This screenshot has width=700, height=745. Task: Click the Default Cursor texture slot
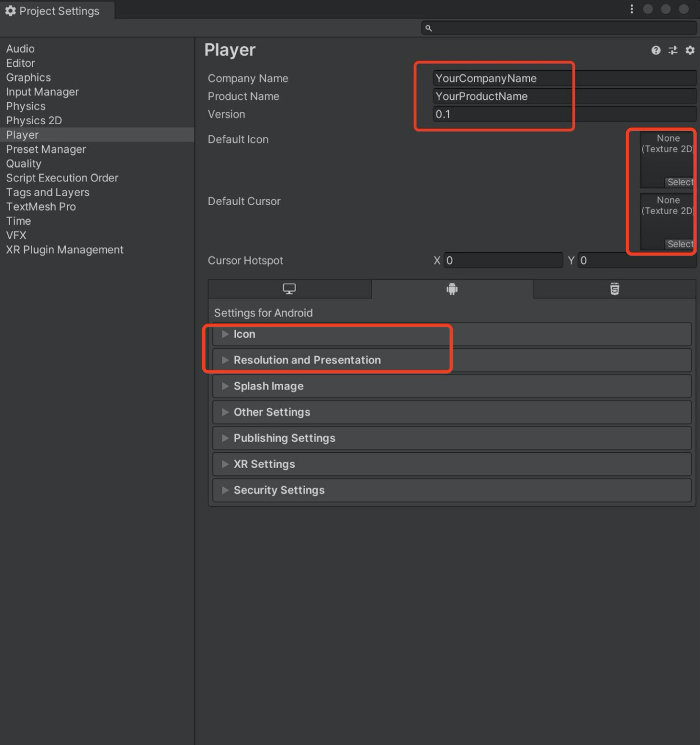[668, 221]
